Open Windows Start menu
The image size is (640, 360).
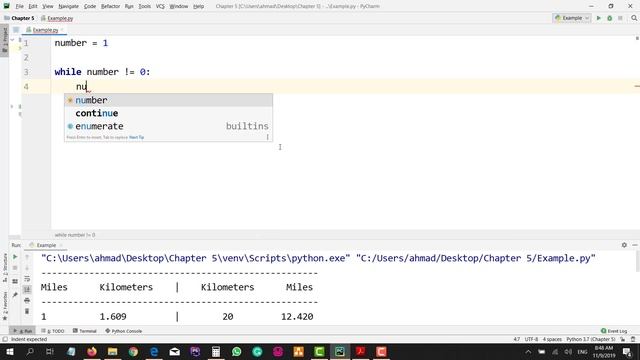(9, 351)
